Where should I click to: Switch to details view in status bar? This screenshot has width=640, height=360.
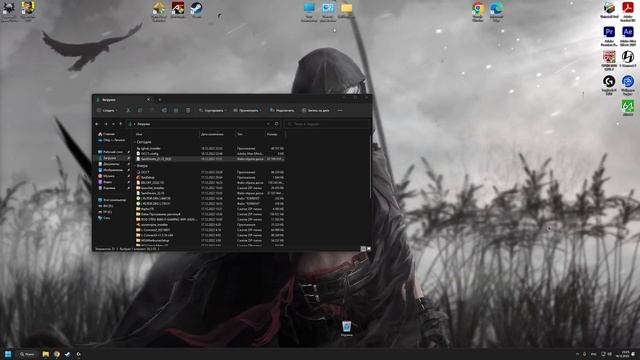coord(363,249)
